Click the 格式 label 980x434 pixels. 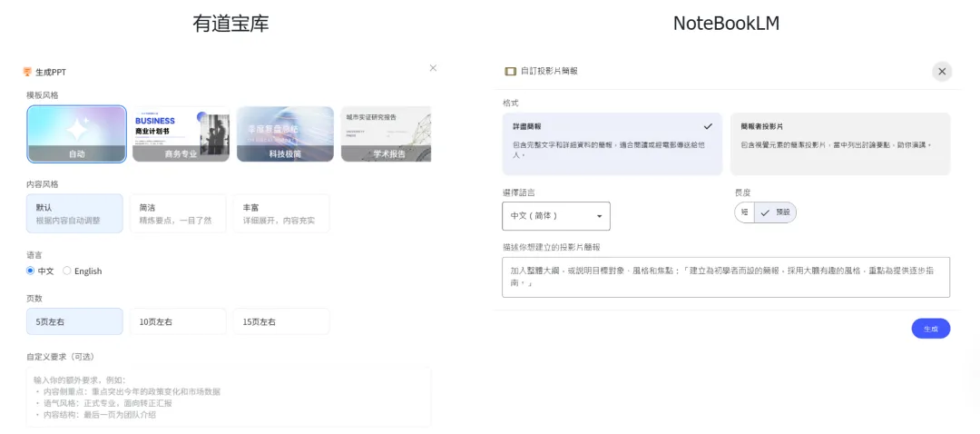(x=511, y=103)
